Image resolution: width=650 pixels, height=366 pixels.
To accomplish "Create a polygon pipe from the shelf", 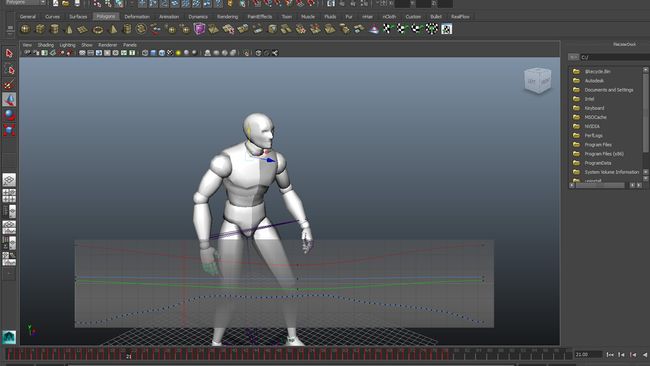I will [127, 29].
